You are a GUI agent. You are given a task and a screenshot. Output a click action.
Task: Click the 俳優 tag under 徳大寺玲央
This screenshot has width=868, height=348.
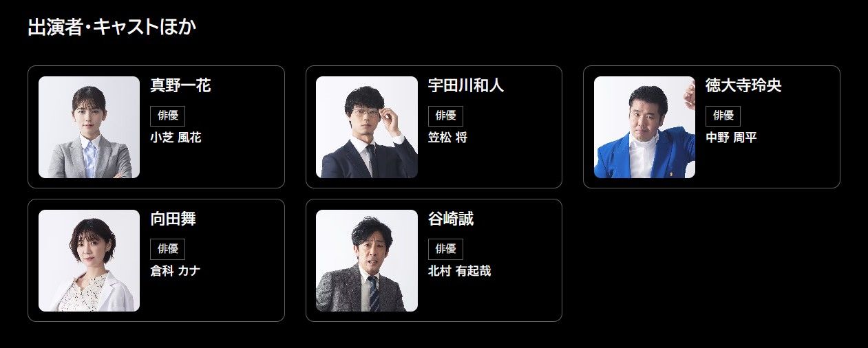(723, 116)
